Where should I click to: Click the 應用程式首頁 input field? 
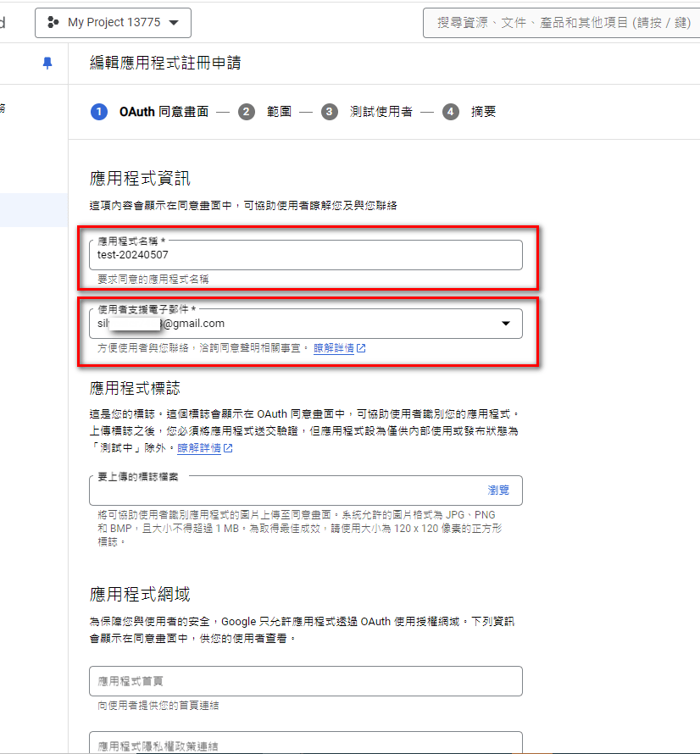tap(305, 681)
